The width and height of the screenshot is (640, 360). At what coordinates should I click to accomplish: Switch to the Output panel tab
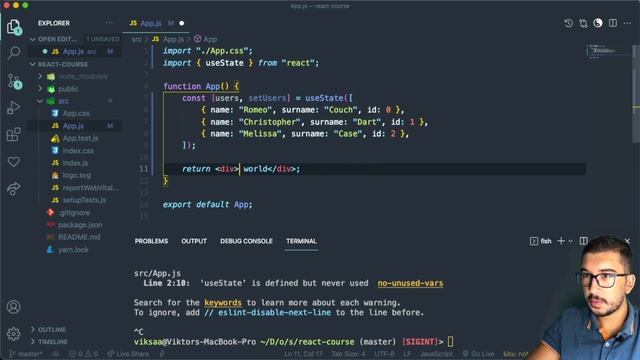tap(194, 241)
